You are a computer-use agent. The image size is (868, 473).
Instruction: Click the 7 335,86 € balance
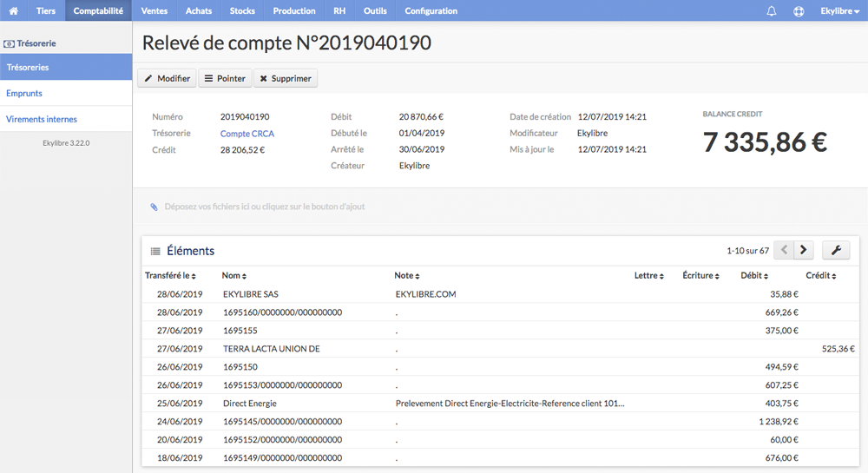coord(765,142)
